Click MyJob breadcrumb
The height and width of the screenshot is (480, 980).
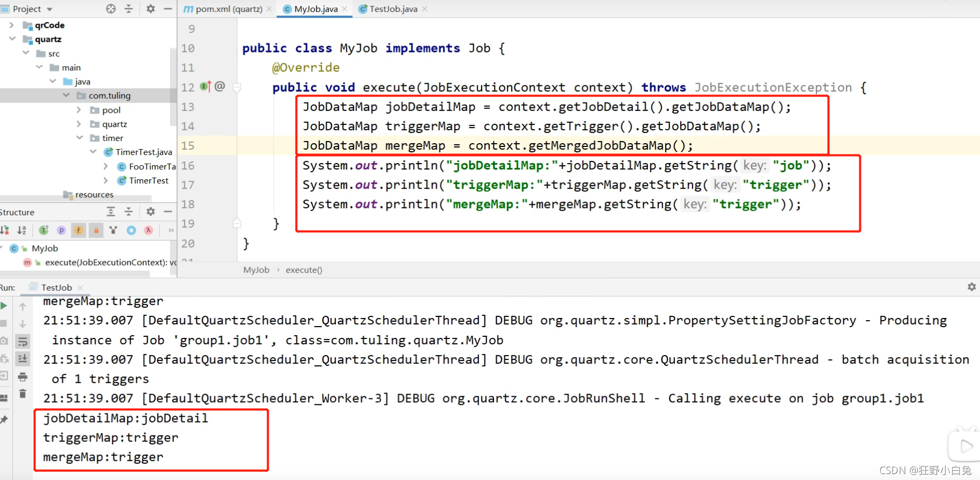256,270
